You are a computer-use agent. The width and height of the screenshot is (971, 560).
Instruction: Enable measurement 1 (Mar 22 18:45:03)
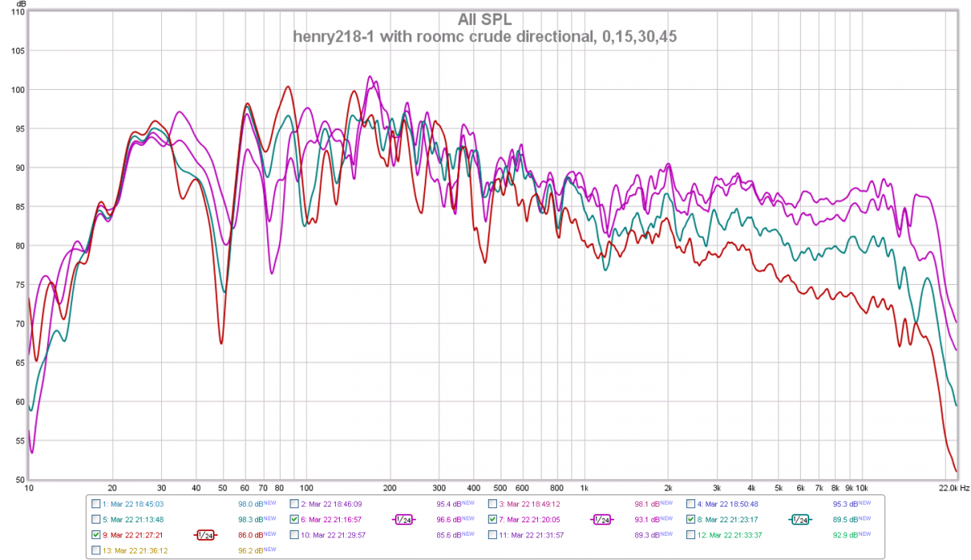(x=97, y=503)
